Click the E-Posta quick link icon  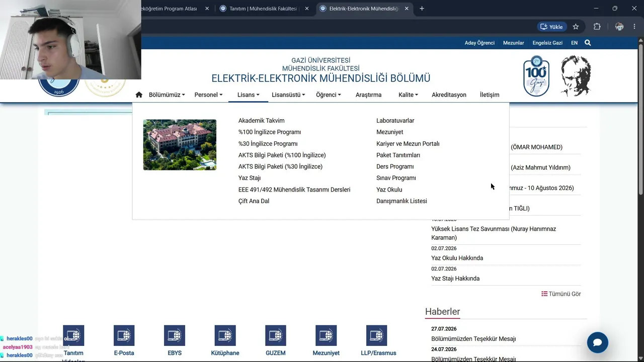tap(124, 335)
